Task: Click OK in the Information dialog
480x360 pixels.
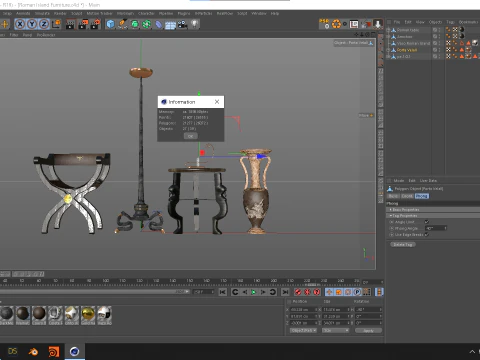Action: [191, 136]
